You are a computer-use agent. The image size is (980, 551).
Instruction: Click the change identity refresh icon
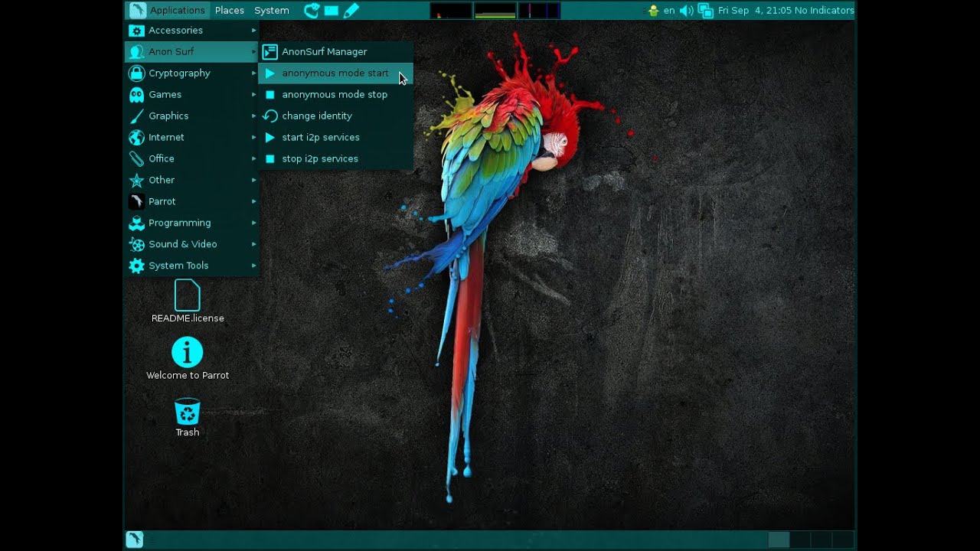point(269,116)
